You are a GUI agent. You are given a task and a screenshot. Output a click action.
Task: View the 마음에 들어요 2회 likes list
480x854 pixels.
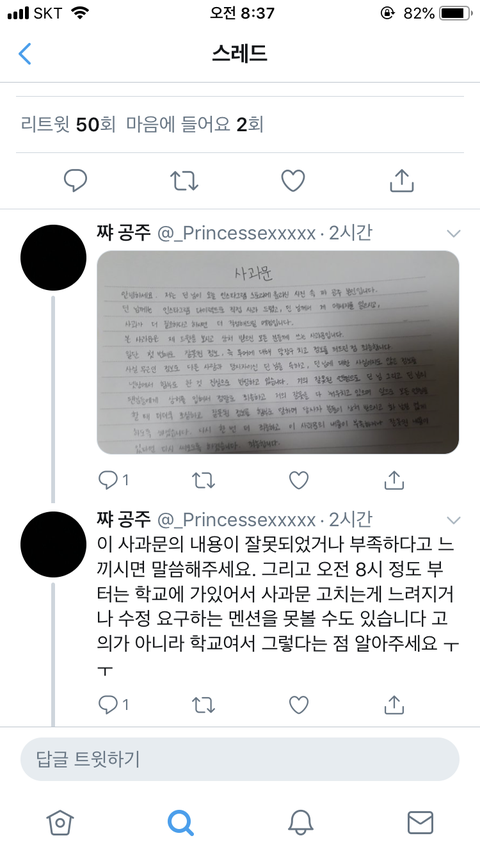tap(195, 124)
